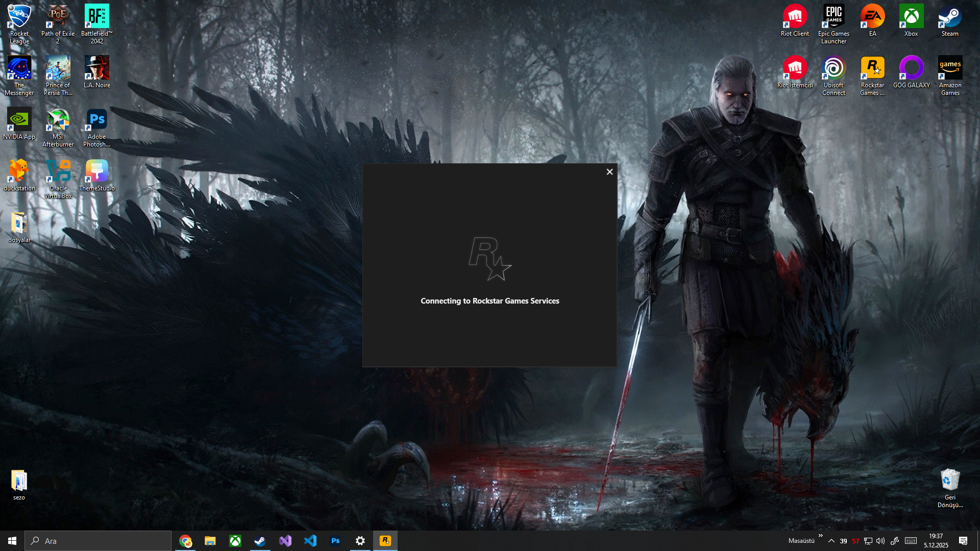Viewport: 980px width, 551px height.
Task: Open the Epic Games Launcher shortcut
Action: (834, 17)
